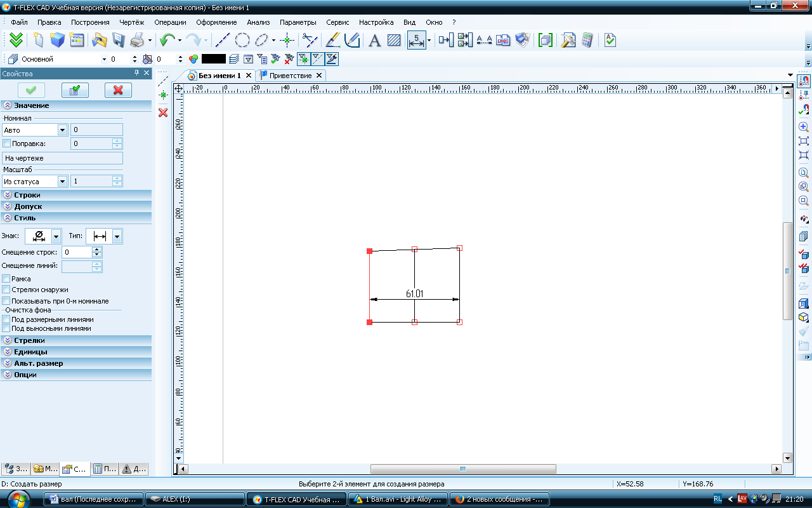Enable the Рамка checkbox
The height and width of the screenshot is (508, 812).
[x=6, y=279]
